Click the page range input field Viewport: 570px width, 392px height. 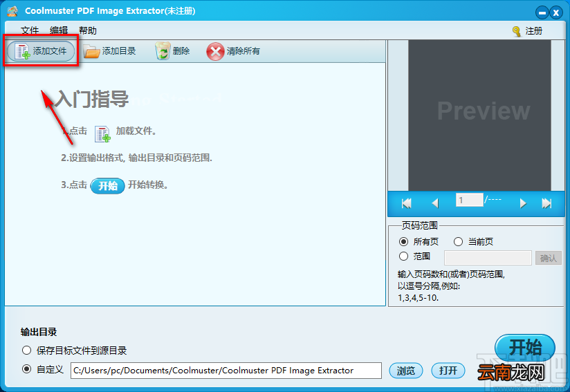(x=488, y=258)
